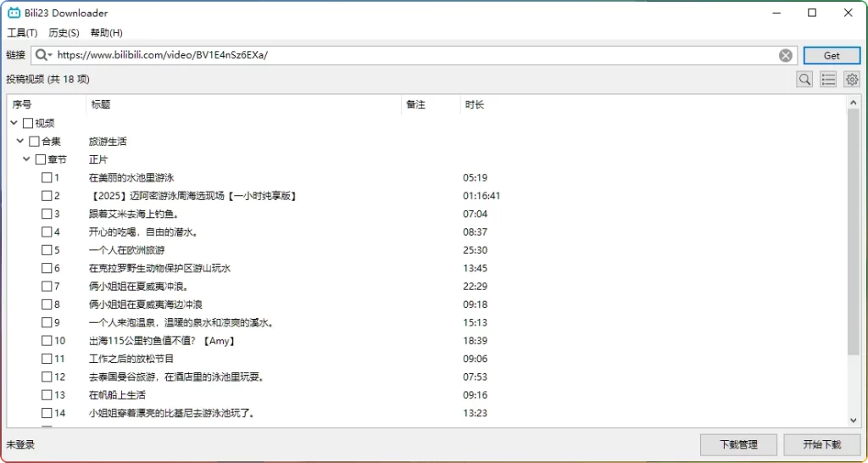Check the checkbox for item 12

[x=47, y=377]
